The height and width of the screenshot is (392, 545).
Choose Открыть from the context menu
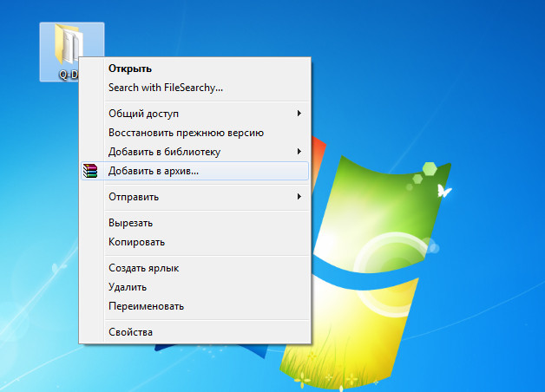194,69
